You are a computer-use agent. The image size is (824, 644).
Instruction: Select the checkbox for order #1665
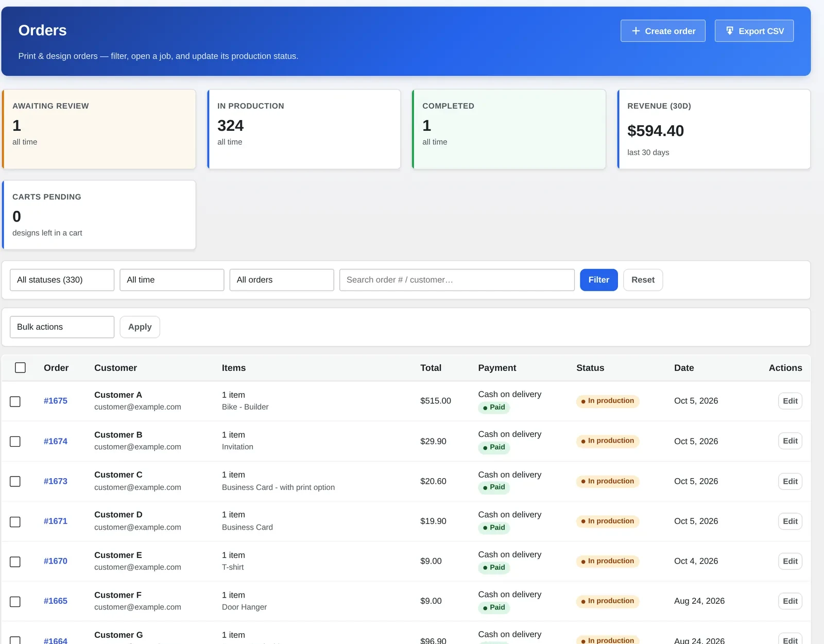point(15,601)
